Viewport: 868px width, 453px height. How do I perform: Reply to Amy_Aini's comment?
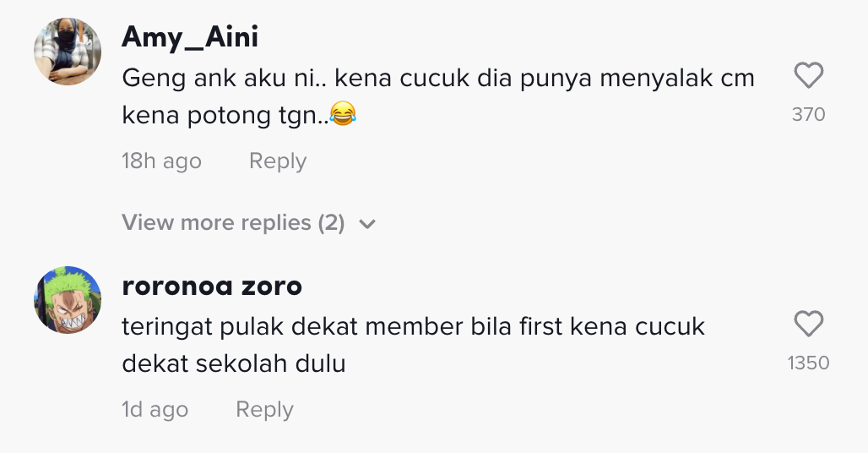click(277, 161)
